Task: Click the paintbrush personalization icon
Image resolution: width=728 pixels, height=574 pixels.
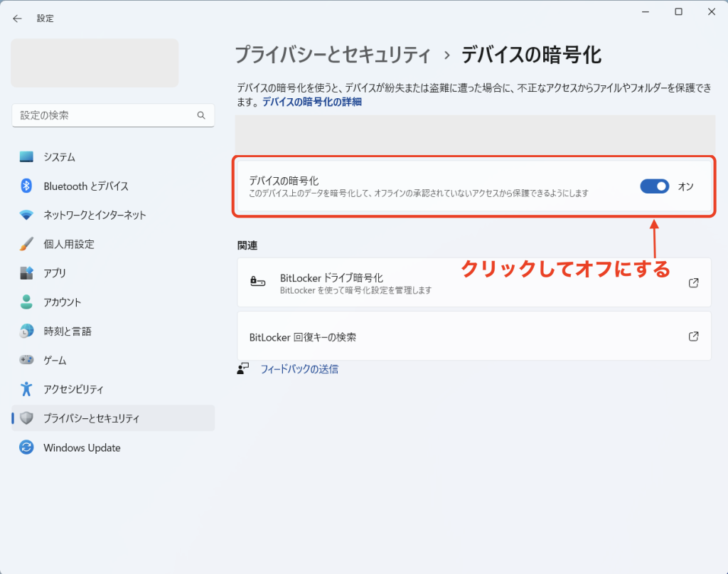Action: tap(26, 244)
